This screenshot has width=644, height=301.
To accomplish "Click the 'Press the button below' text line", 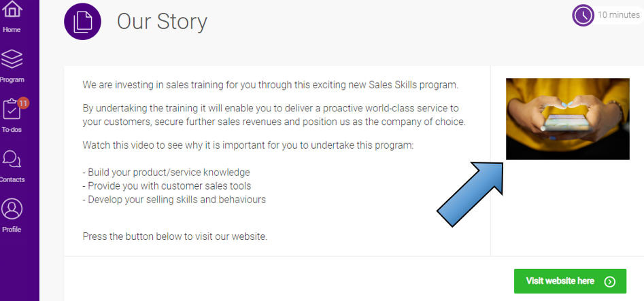I will [x=175, y=236].
